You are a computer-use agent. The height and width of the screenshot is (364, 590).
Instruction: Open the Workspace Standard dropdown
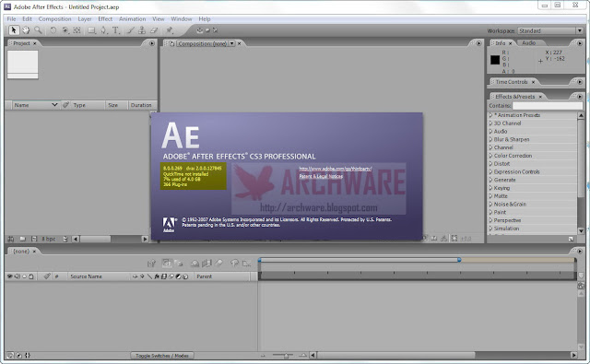(550, 30)
